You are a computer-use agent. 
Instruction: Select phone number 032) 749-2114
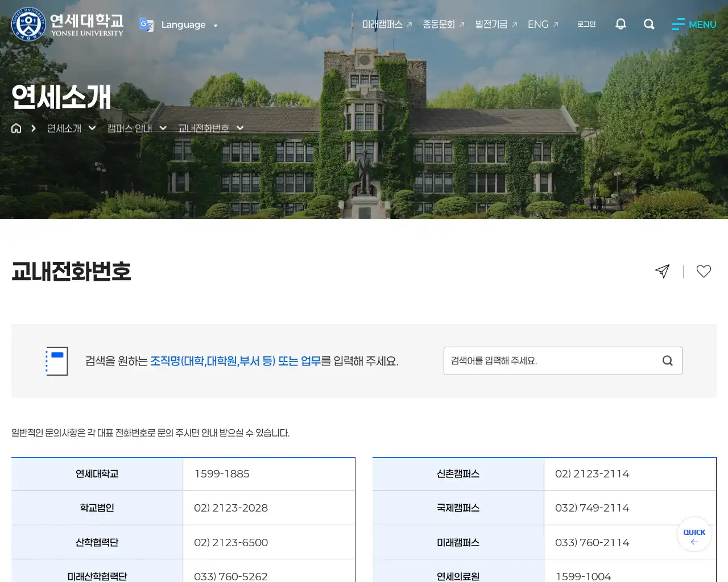point(592,508)
